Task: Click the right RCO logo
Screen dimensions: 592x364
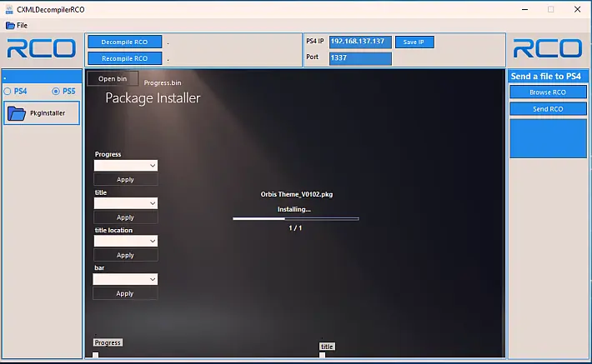Action: [x=548, y=49]
